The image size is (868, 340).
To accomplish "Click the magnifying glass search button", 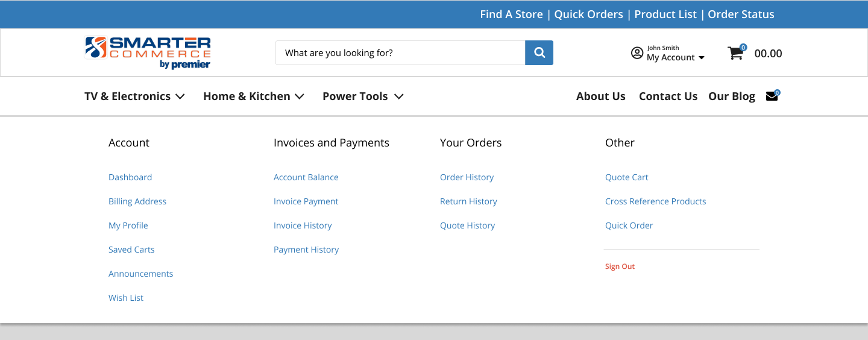I will coord(539,53).
